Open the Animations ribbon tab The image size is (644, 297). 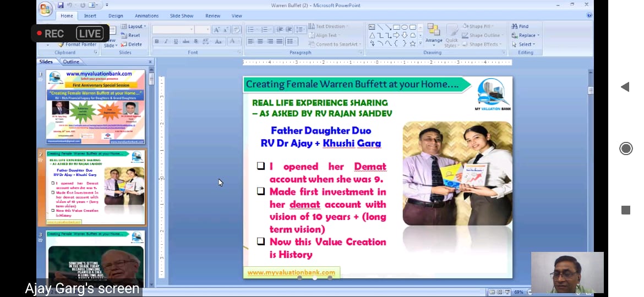146,16
